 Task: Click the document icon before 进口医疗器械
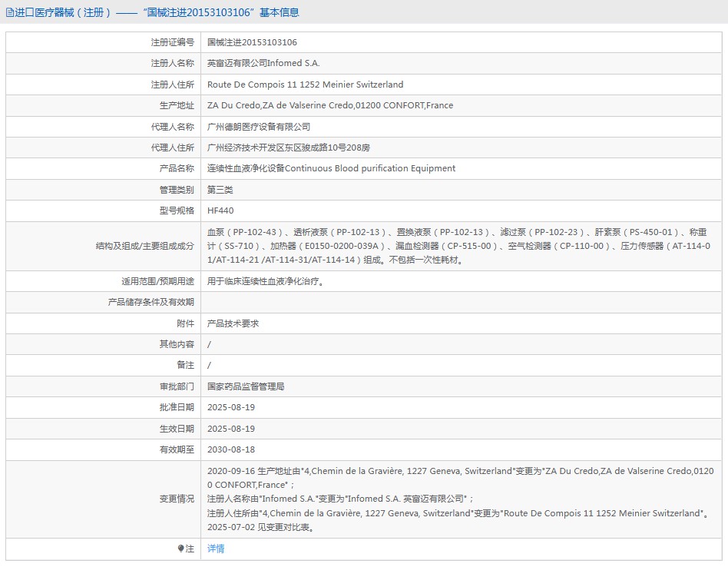[x=9, y=12]
